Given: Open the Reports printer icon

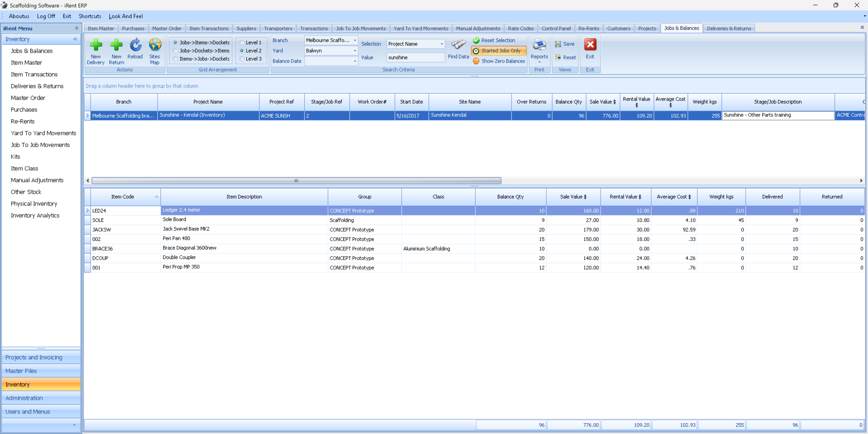Looking at the screenshot, I should (539, 45).
